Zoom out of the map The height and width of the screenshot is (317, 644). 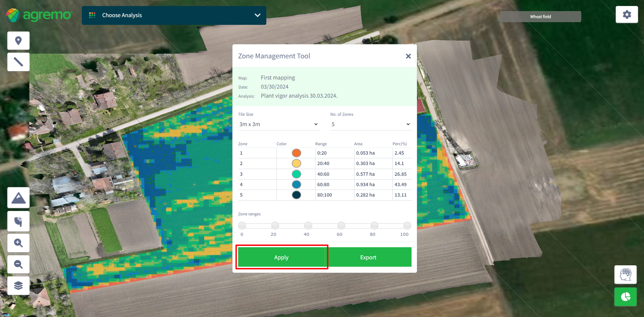pos(18,264)
